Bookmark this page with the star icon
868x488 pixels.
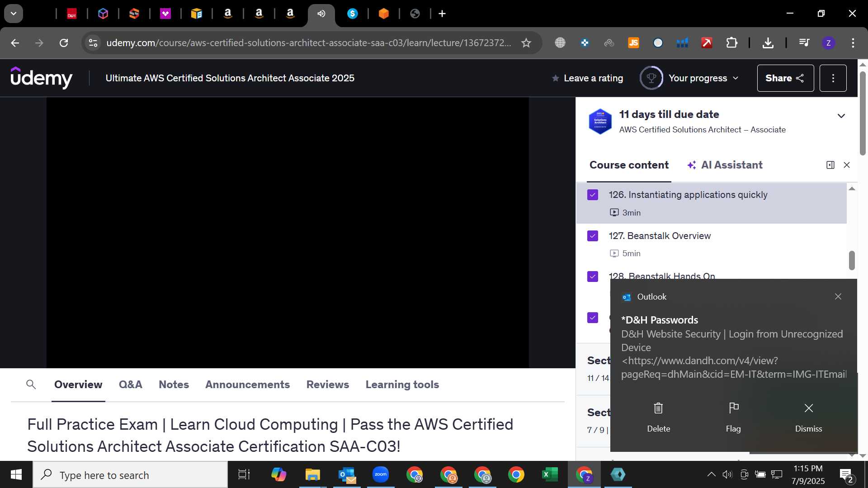tap(526, 43)
